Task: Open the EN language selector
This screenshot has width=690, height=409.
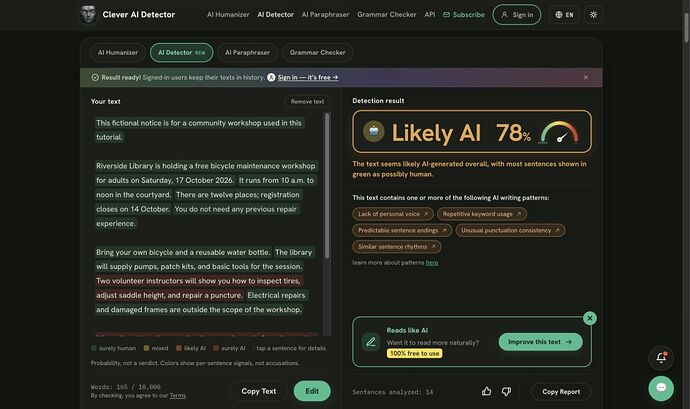Action: point(564,15)
